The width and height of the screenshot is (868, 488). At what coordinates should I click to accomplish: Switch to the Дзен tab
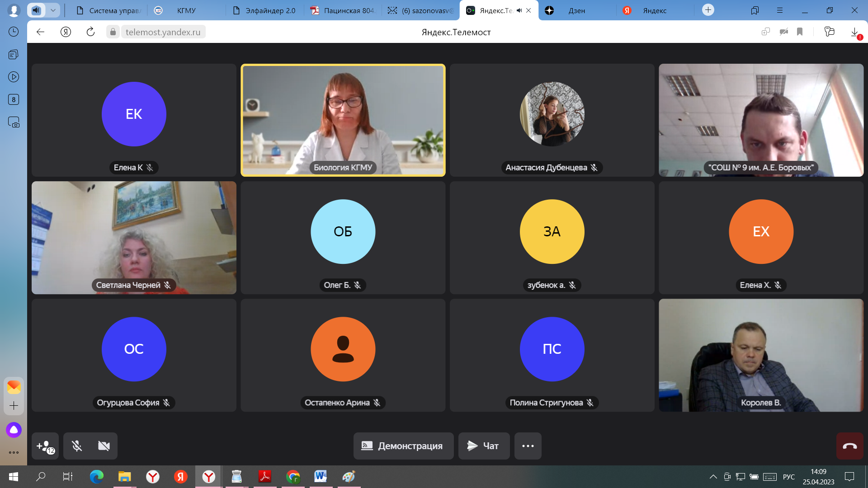pyautogui.click(x=576, y=10)
